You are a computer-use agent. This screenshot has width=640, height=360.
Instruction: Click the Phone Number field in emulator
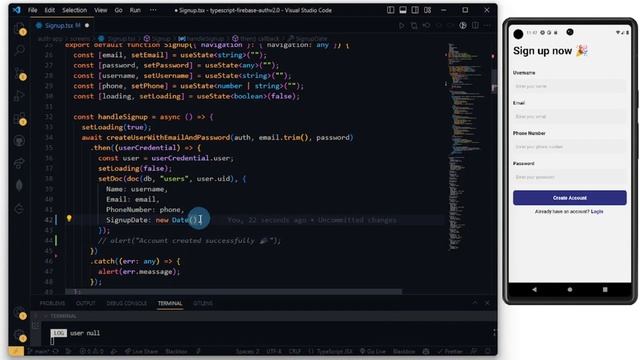tap(569, 147)
